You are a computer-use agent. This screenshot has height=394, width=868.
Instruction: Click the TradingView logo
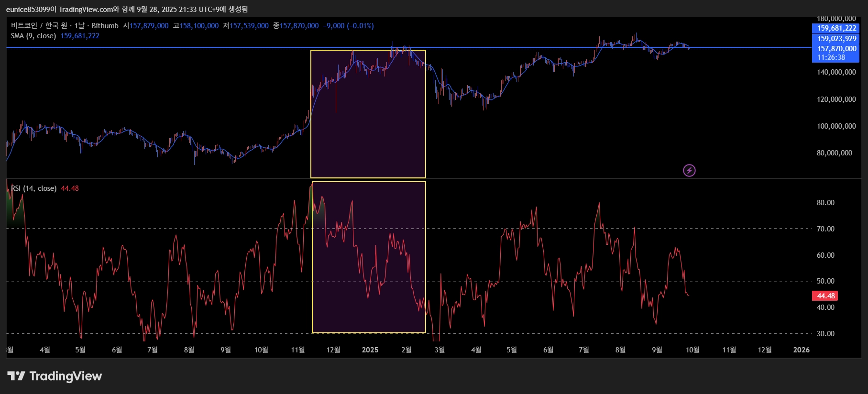55,376
